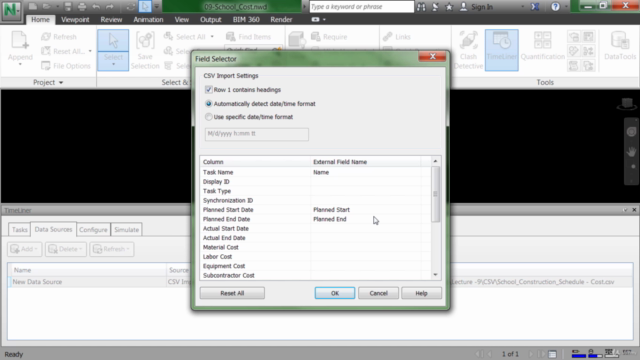640x360 pixels.
Task: Select the Planned Start Date row
Action: (316, 210)
